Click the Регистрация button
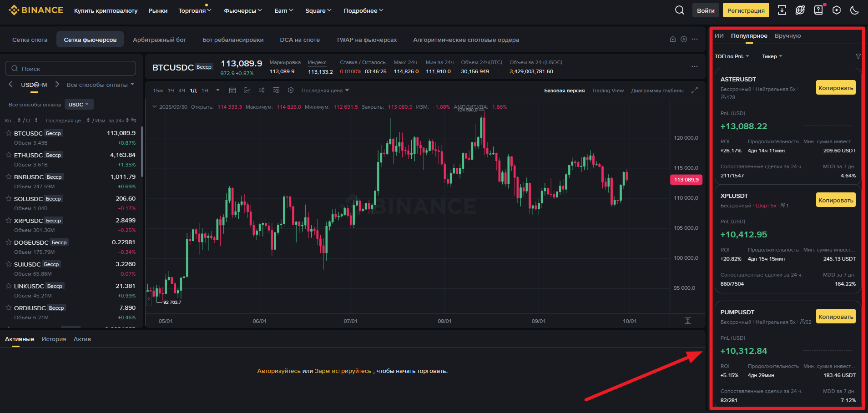This screenshot has width=868, height=413. point(746,10)
